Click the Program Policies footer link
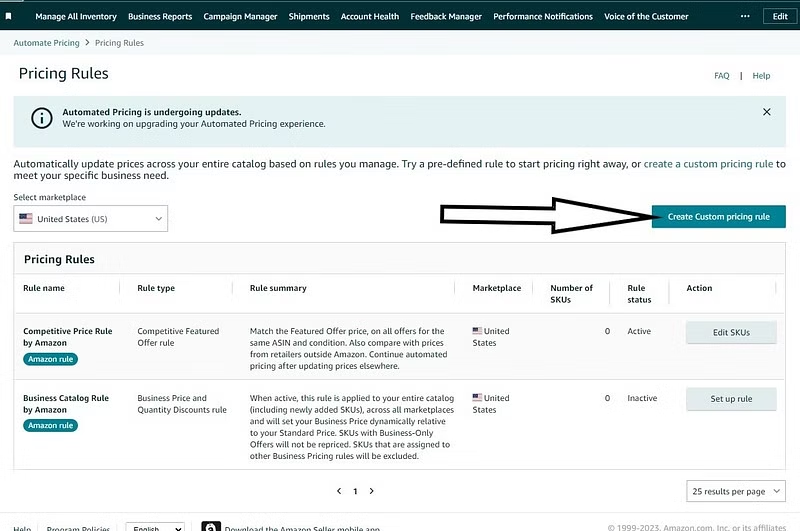 point(78,528)
